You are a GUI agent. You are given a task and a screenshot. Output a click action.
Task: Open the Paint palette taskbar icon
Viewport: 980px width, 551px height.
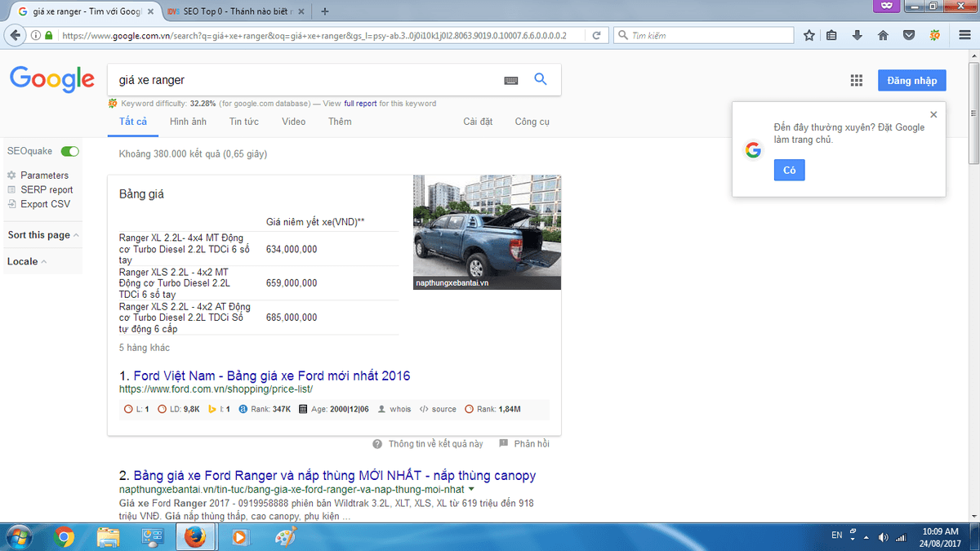coord(285,537)
